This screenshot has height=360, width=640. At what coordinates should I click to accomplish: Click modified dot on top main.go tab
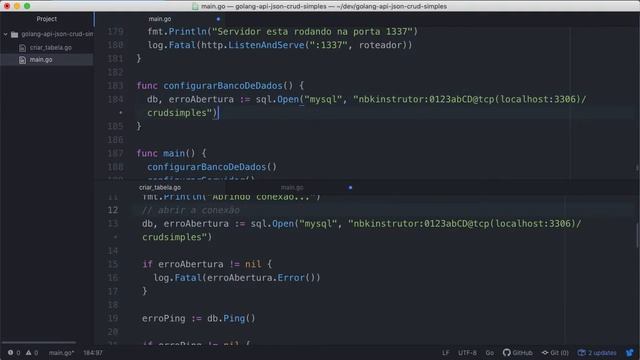coord(218,19)
